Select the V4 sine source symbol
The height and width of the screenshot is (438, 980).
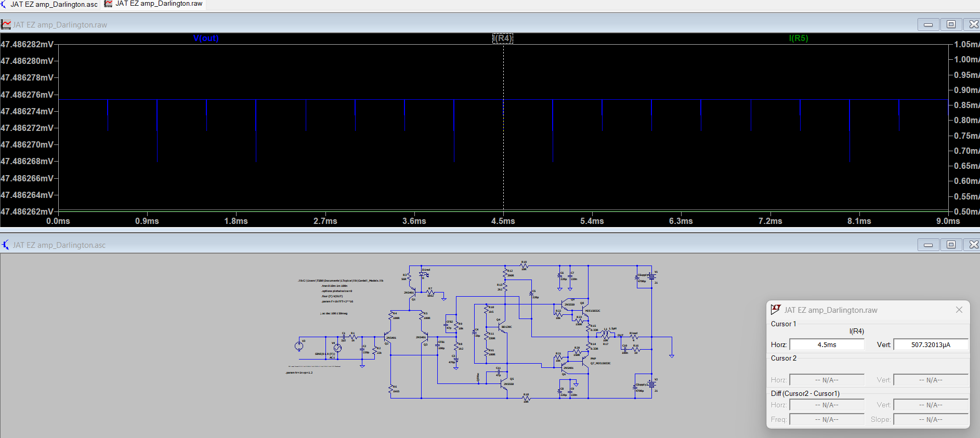click(337, 348)
